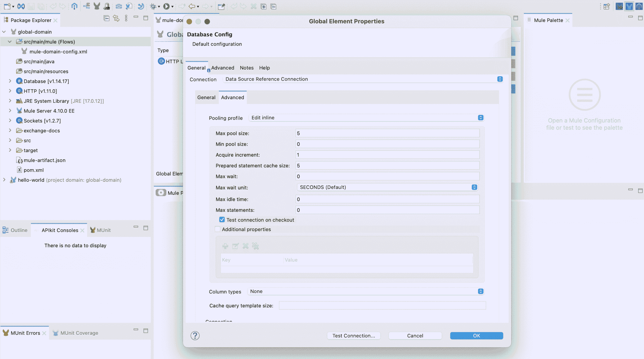The height and width of the screenshot is (359, 644).
Task: Click the Undo icon in the toolbar
Action: [x=53, y=6]
